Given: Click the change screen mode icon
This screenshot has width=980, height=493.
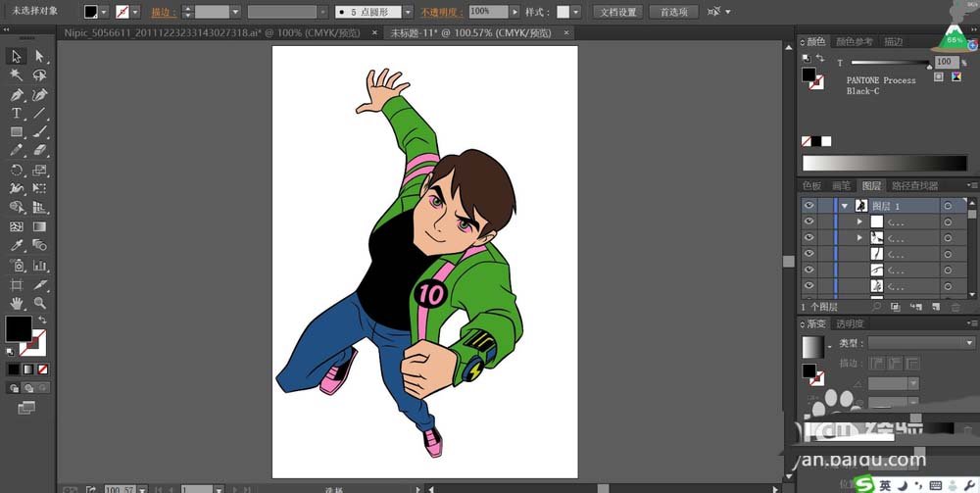Looking at the screenshot, I should (26, 408).
